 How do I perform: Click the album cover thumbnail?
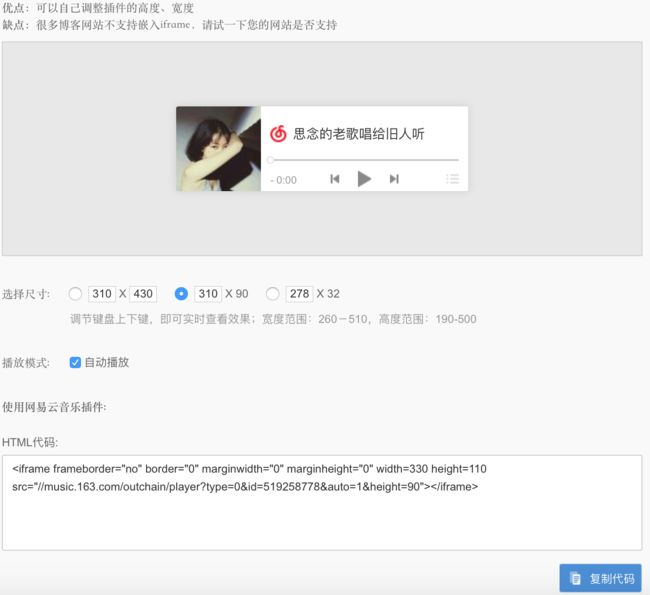coord(218,148)
